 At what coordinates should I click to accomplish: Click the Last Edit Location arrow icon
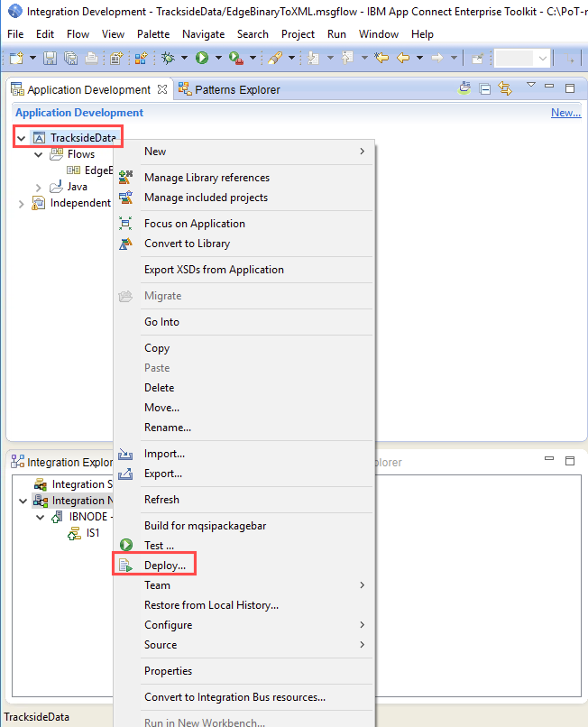[x=381, y=58]
